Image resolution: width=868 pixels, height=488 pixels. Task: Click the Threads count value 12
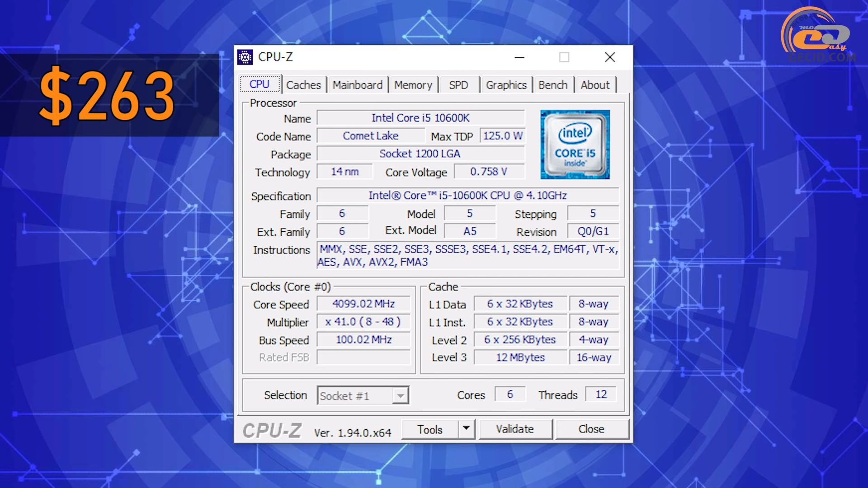coord(601,394)
